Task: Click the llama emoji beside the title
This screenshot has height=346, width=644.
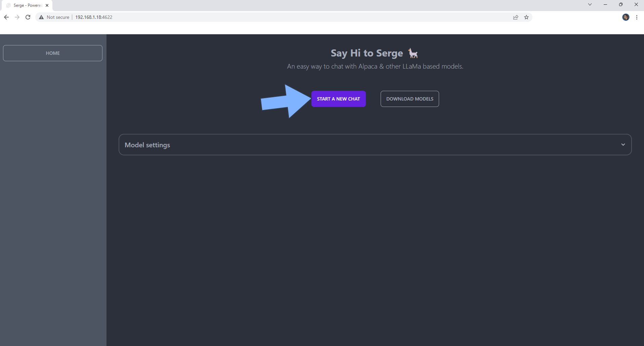Action: (413, 53)
